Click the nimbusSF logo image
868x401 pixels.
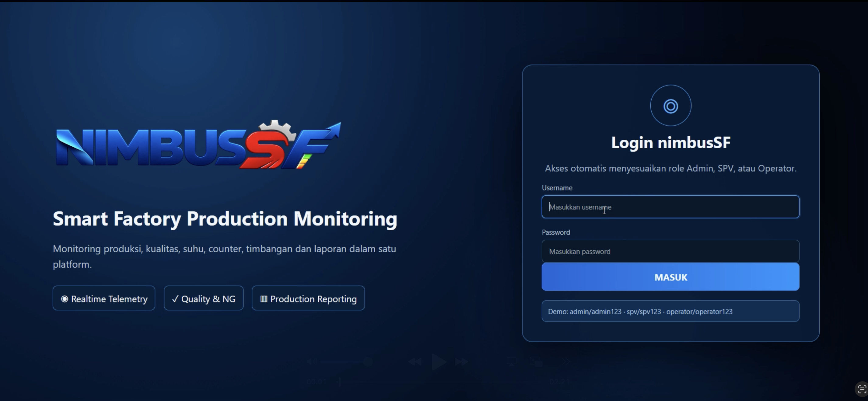coord(198,144)
